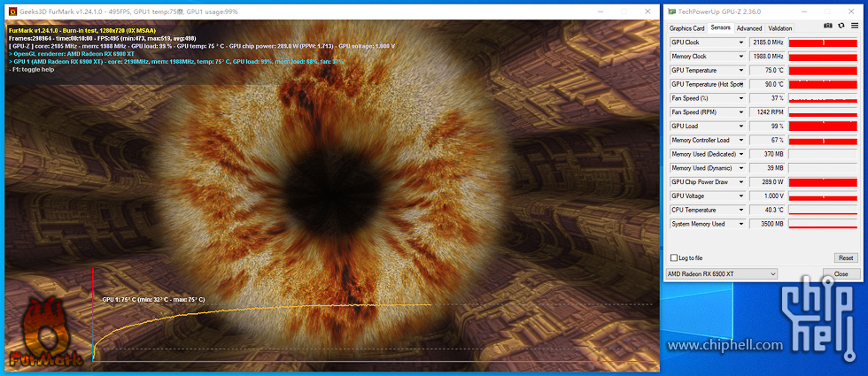The width and height of the screenshot is (868, 376).
Task: Enable the Log to file checkbox
Action: pyautogui.click(x=674, y=258)
